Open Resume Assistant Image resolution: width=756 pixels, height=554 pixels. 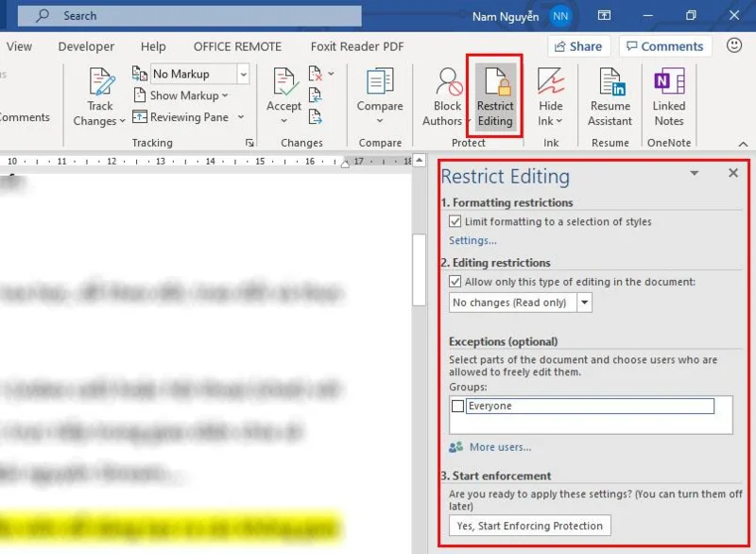[x=610, y=95]
